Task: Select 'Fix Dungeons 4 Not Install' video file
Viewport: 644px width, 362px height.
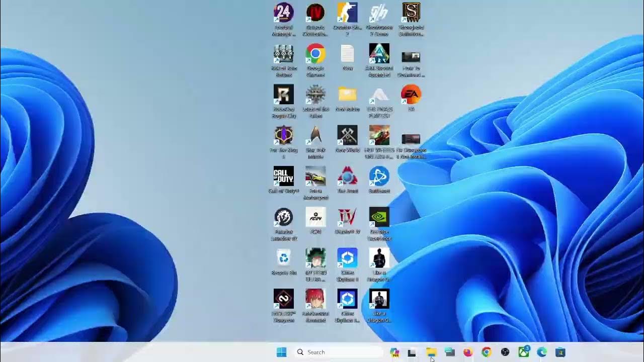Action: (411, 145)
